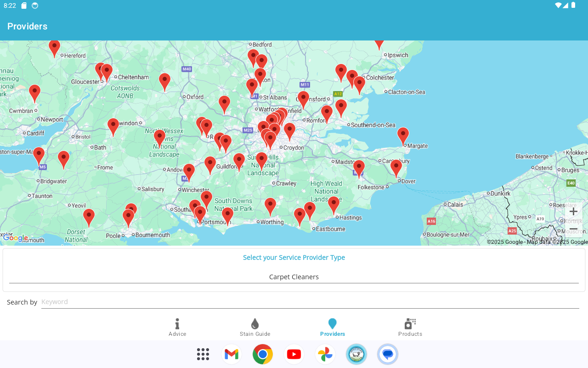Open the Stain Guide tab
The width and height of the screenshot is (588, 368).
[x=255, y=328]
